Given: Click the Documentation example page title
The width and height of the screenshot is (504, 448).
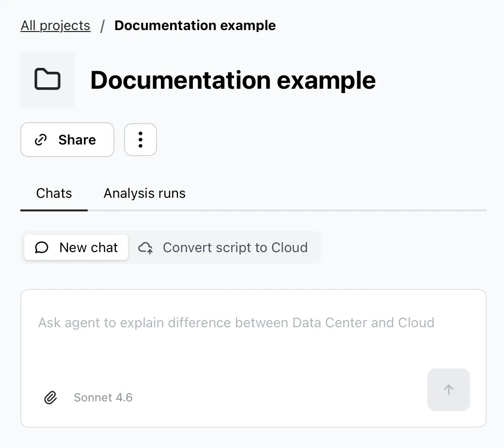Looking at the screenshot, I should (233, 80).
